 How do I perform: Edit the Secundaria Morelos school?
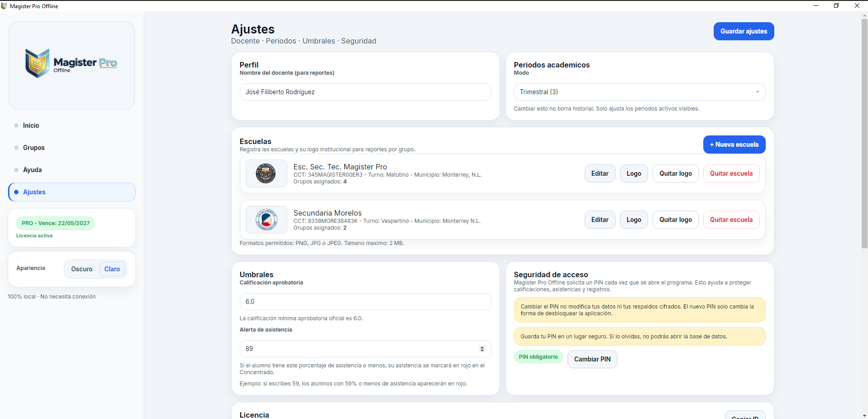point(600,220)
